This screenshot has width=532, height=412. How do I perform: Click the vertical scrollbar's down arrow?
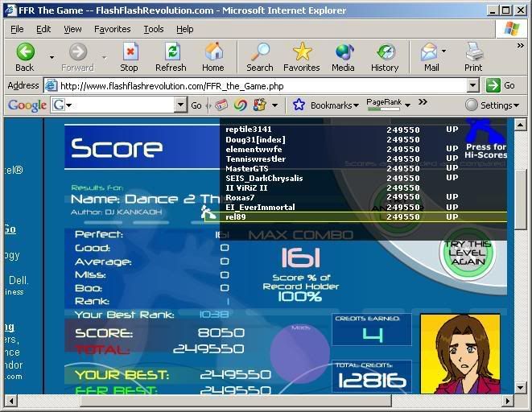(x=522, y=386)
